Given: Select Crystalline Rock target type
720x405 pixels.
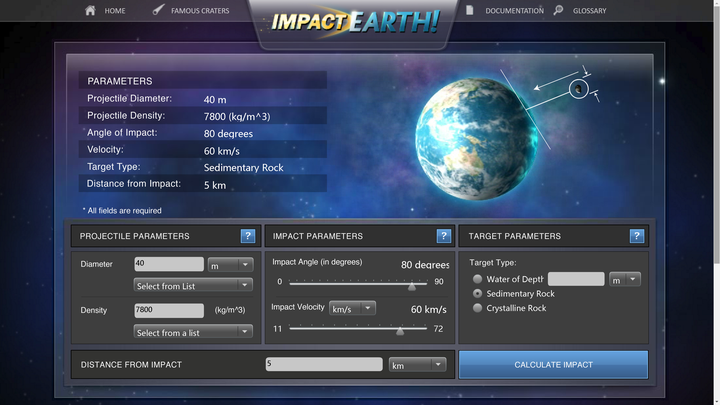Looking at the screenshot, I should tap(478, 308).
